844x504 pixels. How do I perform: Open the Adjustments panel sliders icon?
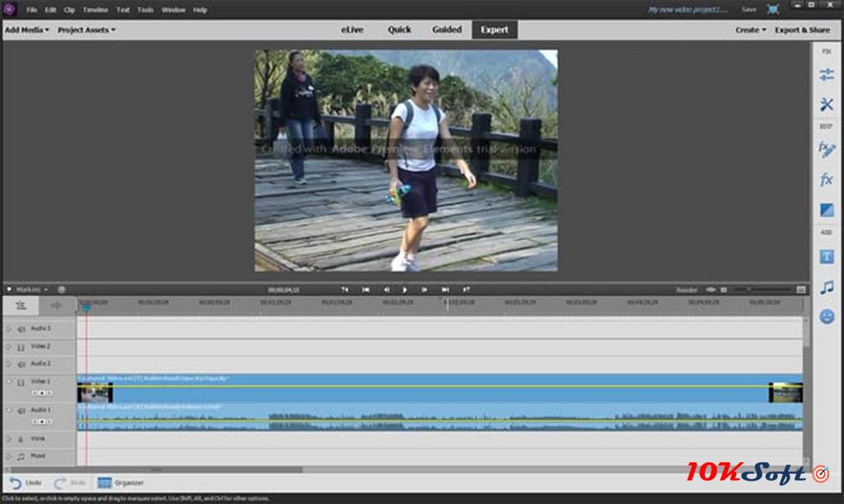[827, 74]
